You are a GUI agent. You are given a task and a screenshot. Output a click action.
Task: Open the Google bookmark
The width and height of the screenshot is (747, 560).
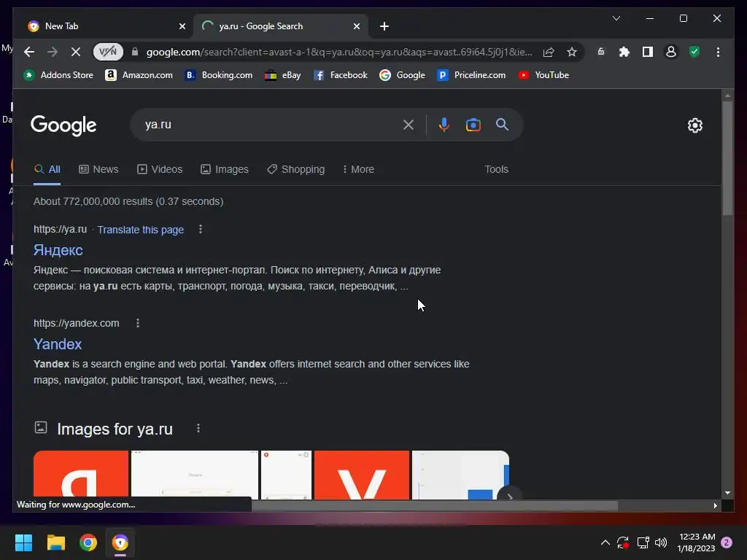(x=402, y=75)
